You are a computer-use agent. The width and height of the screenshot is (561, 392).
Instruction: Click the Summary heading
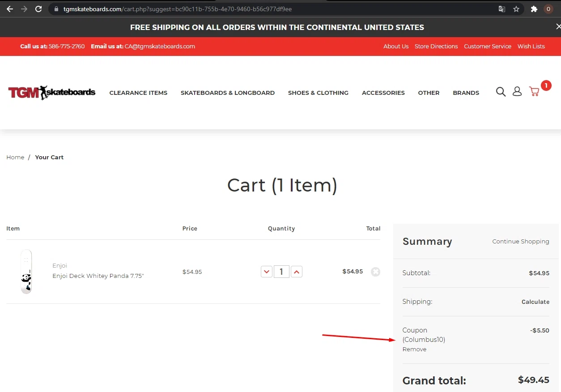tap(427, 241)
